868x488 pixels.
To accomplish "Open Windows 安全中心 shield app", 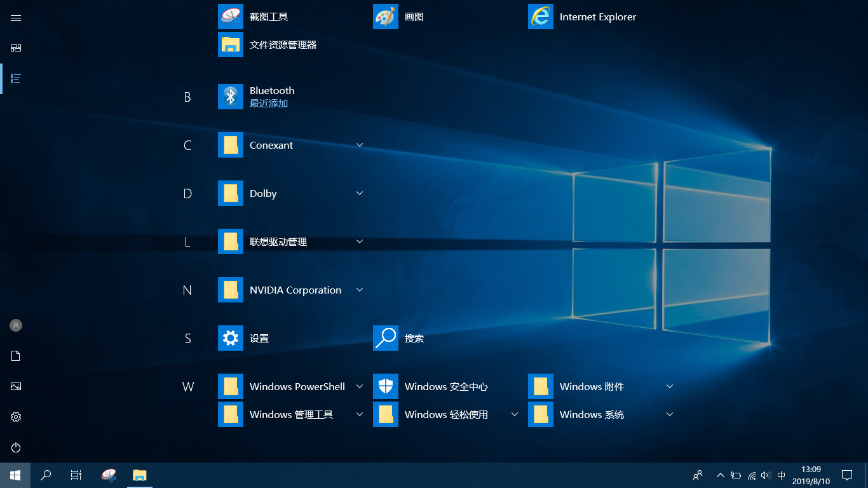I will pos(447,386).
